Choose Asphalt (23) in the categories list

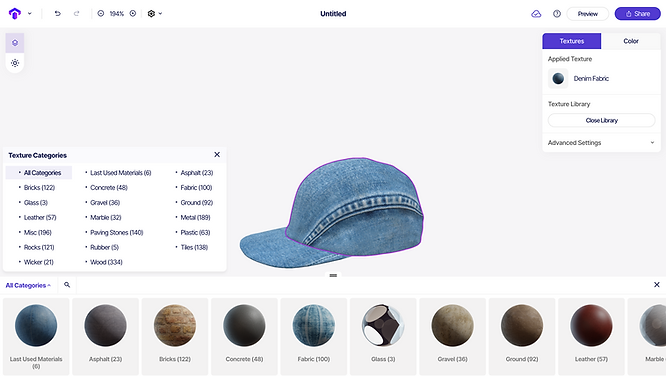point(197,172)
